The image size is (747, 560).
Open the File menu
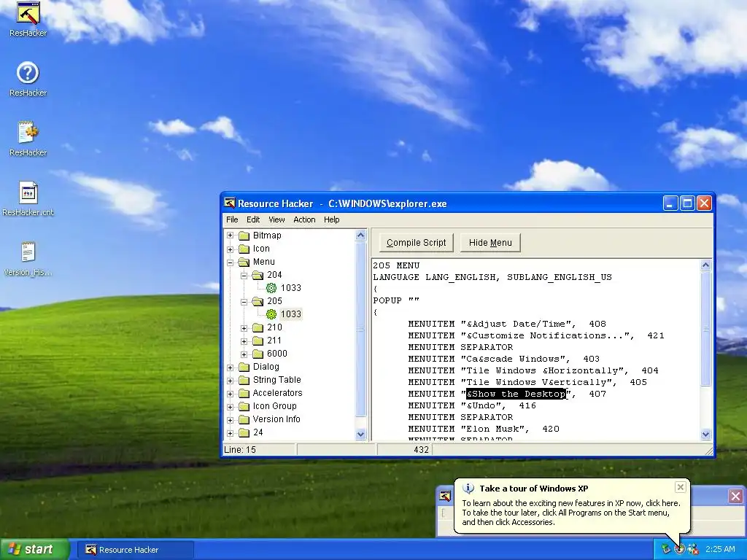click(232, 219)
